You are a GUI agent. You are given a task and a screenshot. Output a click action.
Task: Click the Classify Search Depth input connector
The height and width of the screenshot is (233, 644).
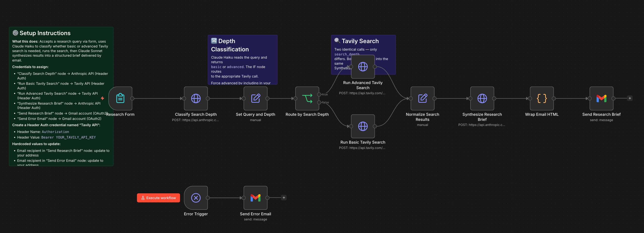click(x=184, y=98)
